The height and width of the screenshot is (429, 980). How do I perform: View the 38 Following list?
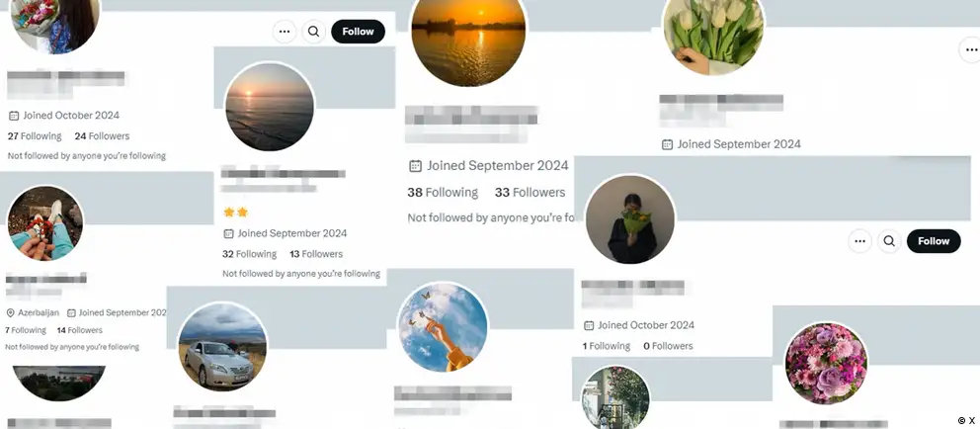pyautogui.click(x=443, y=193)
